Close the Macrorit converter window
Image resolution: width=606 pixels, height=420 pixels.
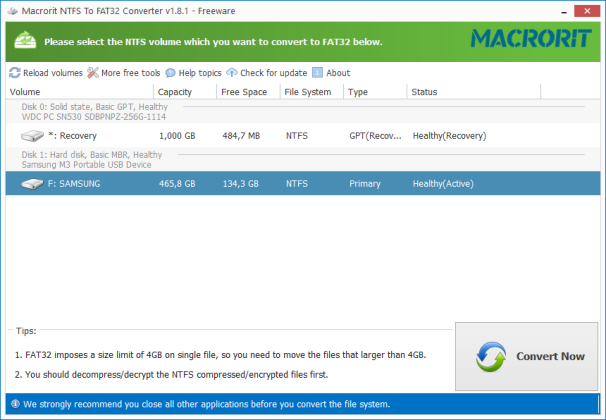[x=587, y=11]
